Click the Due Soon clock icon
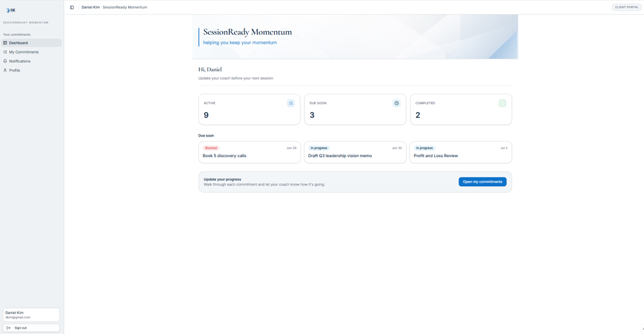Viewport: 644px width, 334px height. pos(396,104)
